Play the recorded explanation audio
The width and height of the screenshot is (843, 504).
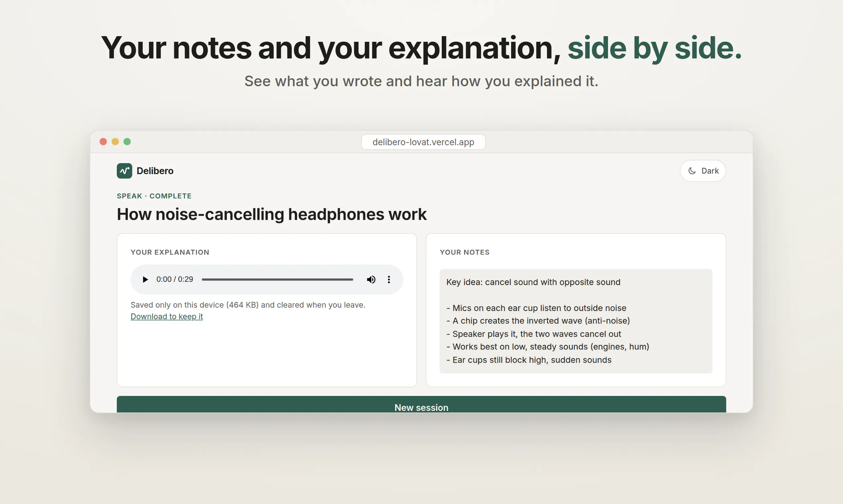click(145, 280)
